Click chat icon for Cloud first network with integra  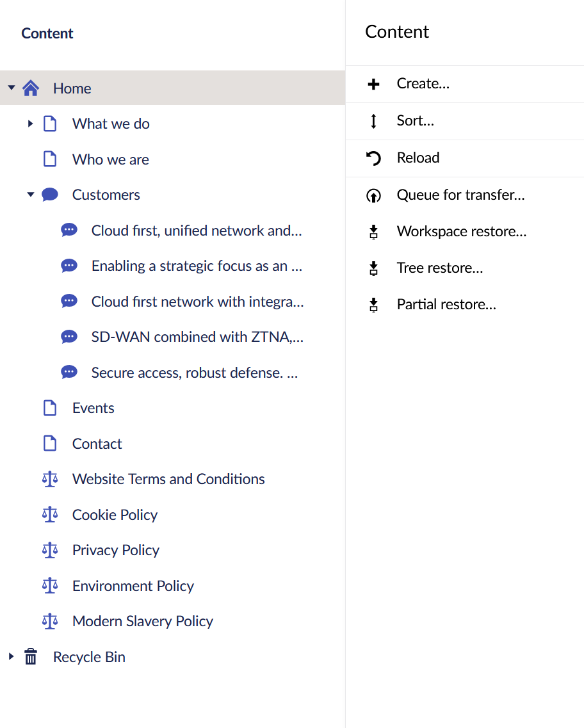pyautogui.click(x=69, y=302)
